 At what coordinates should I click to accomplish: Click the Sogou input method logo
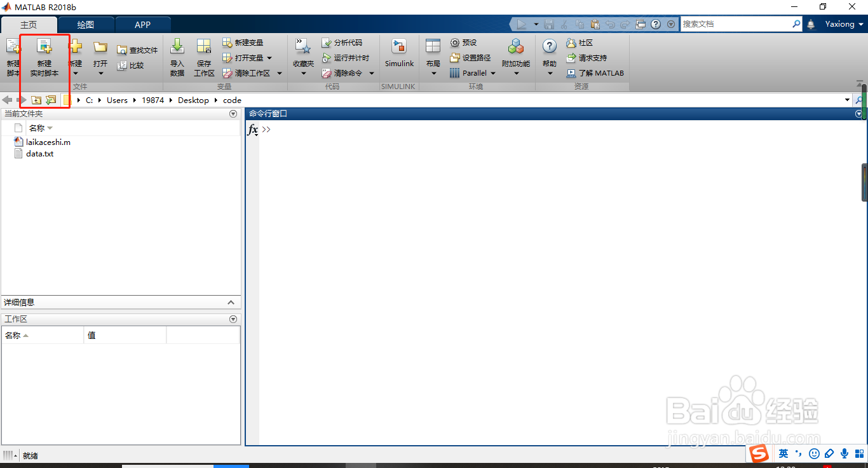[x=759, y=453]
